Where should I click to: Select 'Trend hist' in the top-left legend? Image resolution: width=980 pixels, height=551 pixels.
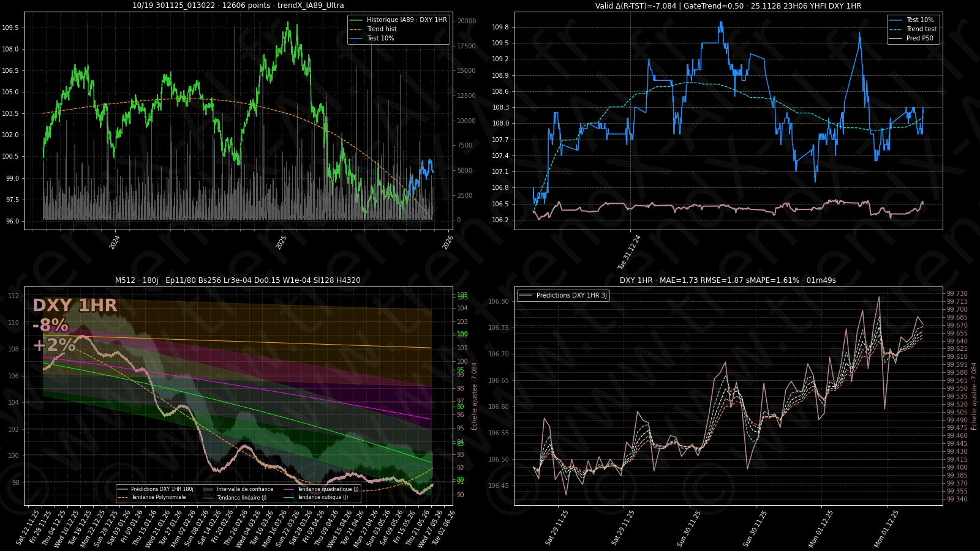pos(382,29)
